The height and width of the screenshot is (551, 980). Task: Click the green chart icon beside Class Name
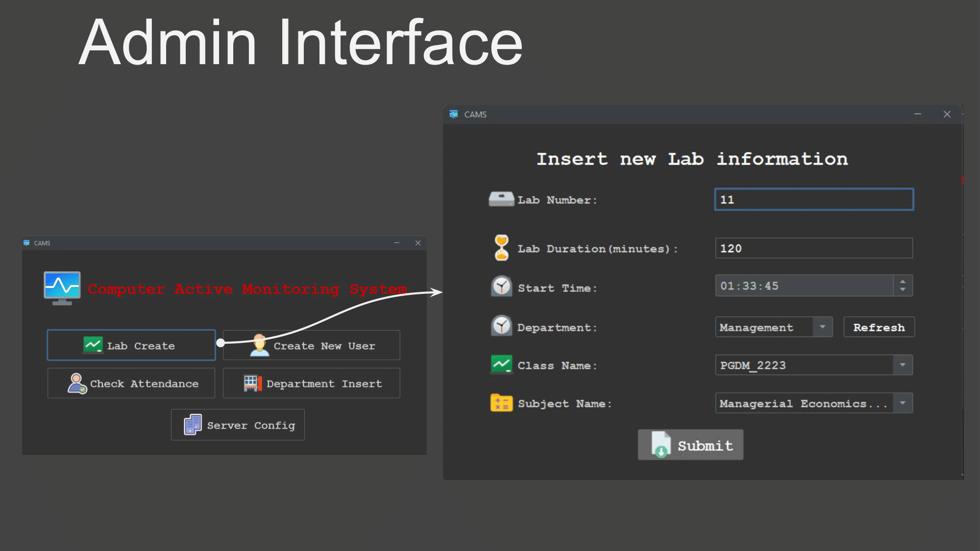tap(501, 364)
